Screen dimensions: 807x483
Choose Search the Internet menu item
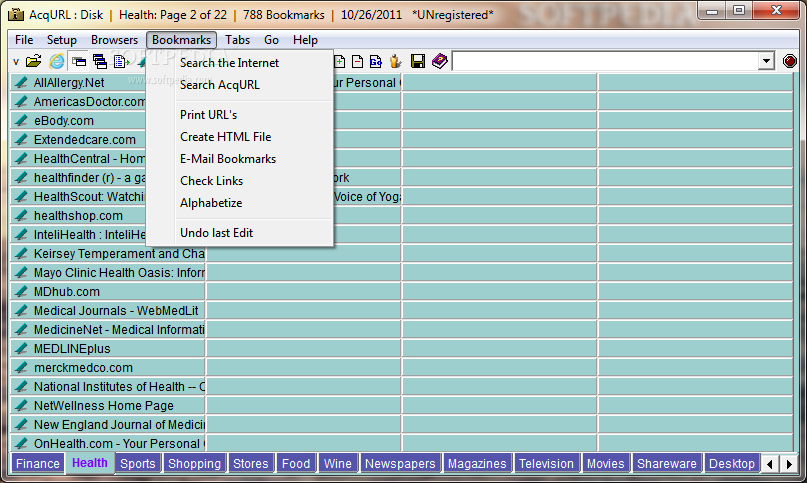coord(239,63)
